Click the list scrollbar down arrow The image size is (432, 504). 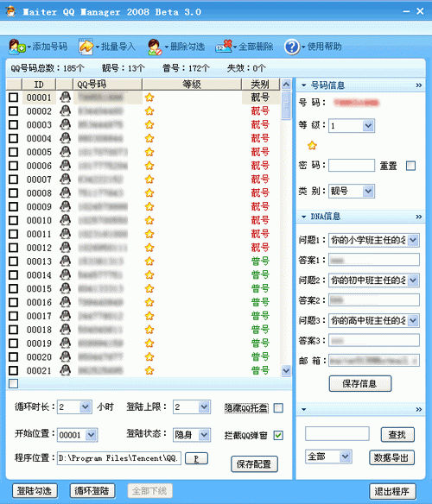[286, 370]
